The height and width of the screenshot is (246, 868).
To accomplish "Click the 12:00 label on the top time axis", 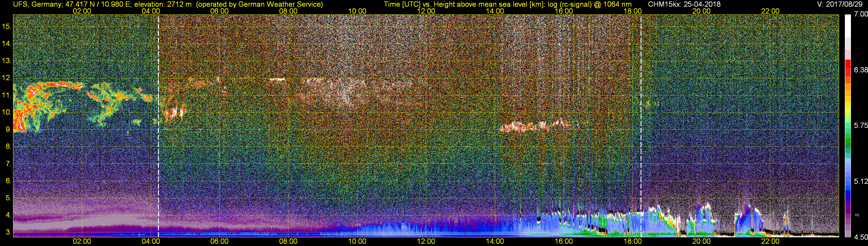I will [426, 11].
